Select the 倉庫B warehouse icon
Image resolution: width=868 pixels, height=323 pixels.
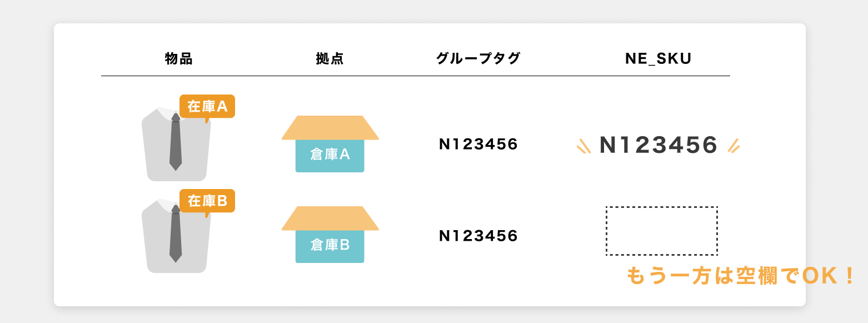(x=330, y=235)
